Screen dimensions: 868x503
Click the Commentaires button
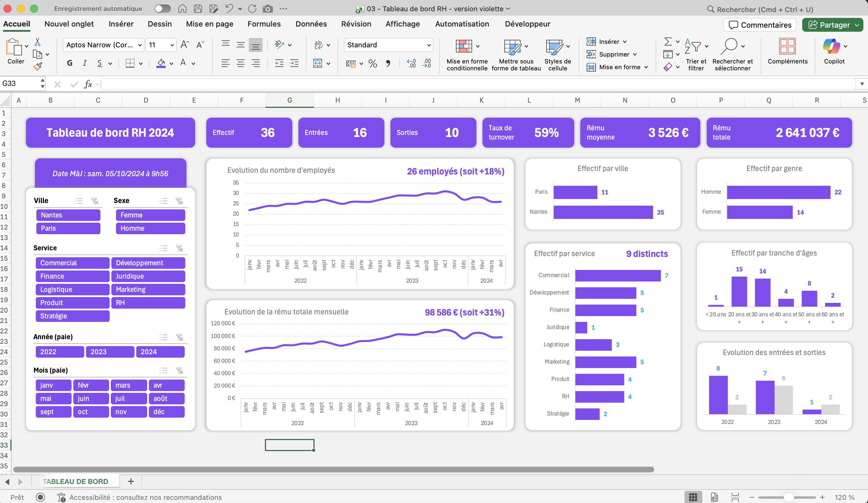[759, 25]
